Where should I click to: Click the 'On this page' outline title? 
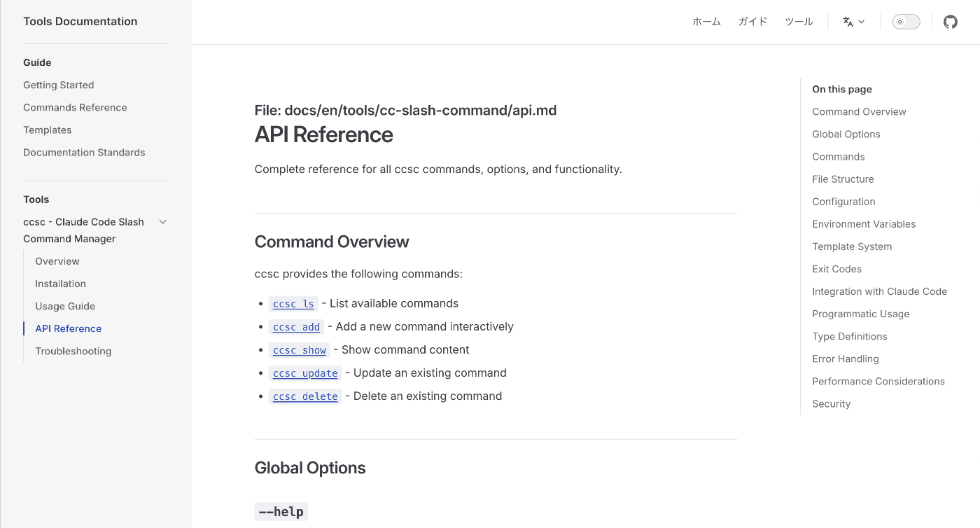[x=842, y=89]
